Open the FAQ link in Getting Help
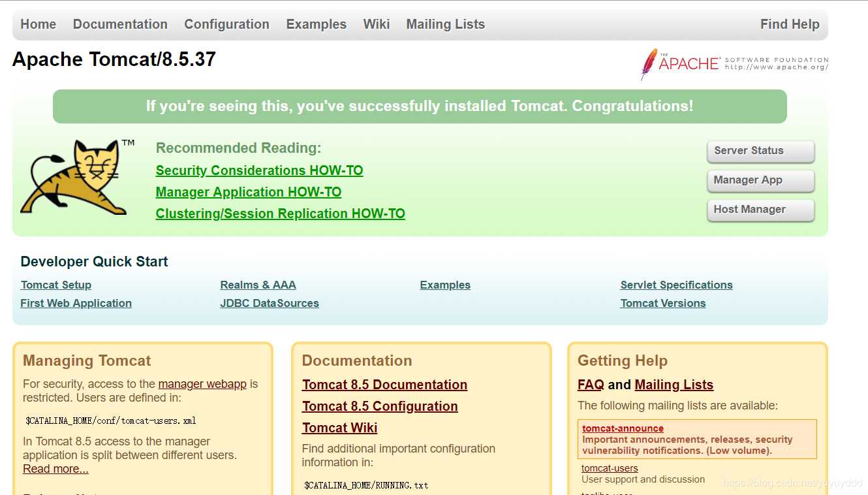Viewport: 868px width, 495px height. click(x=591, y=385)
